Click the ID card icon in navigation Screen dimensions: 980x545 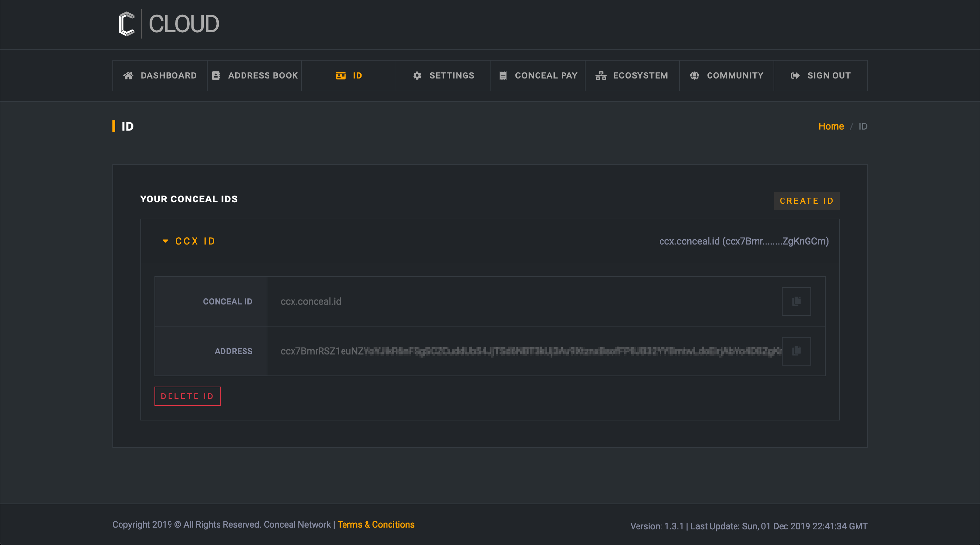click(341, 75)
